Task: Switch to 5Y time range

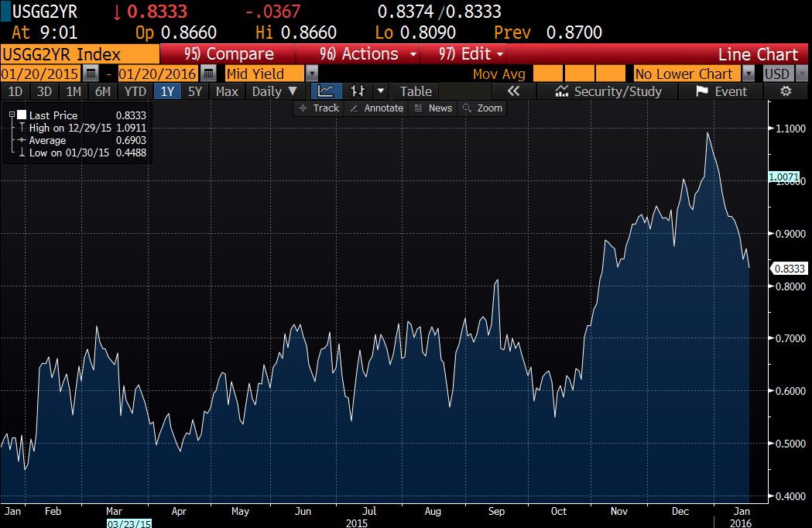Action: (x=195, y=91)
